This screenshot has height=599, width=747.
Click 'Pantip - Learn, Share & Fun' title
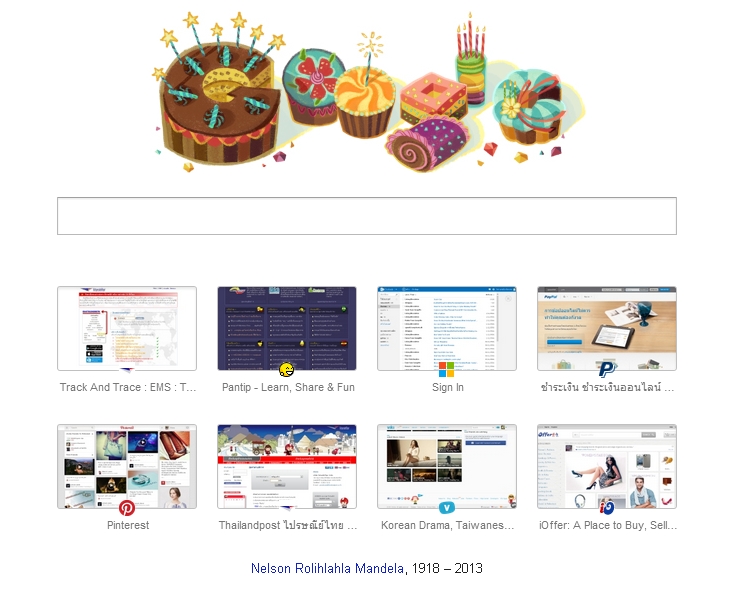coord(288,387)
